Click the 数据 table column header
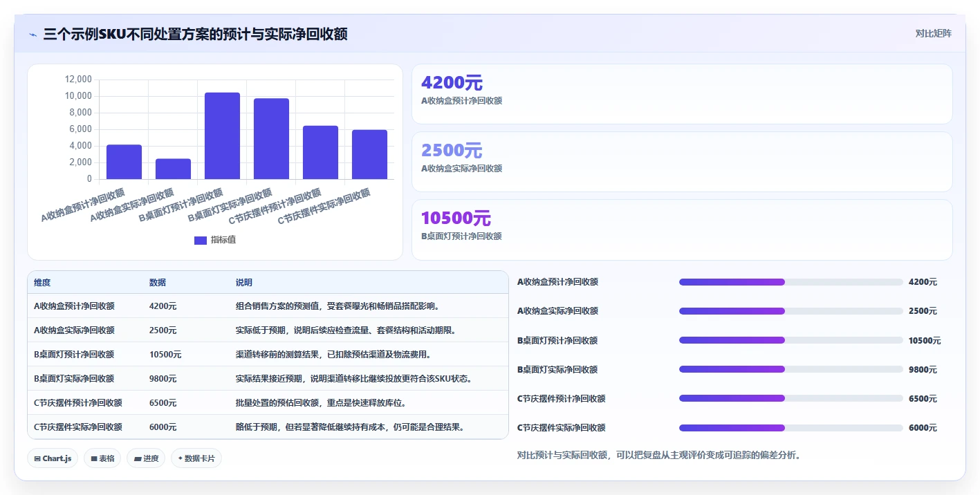 pyautogui.click(x=158, y=283)
